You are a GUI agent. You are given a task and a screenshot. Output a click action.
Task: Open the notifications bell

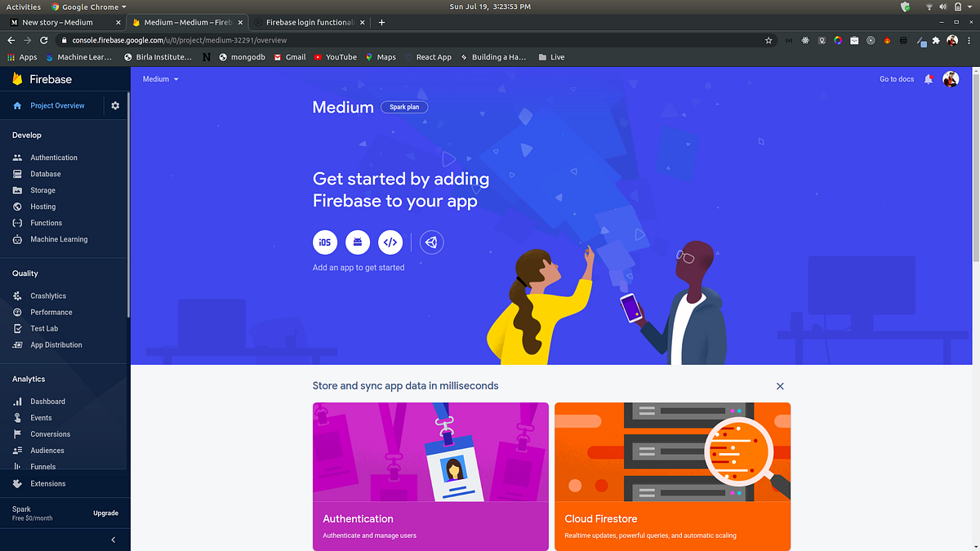coord(929,79)
